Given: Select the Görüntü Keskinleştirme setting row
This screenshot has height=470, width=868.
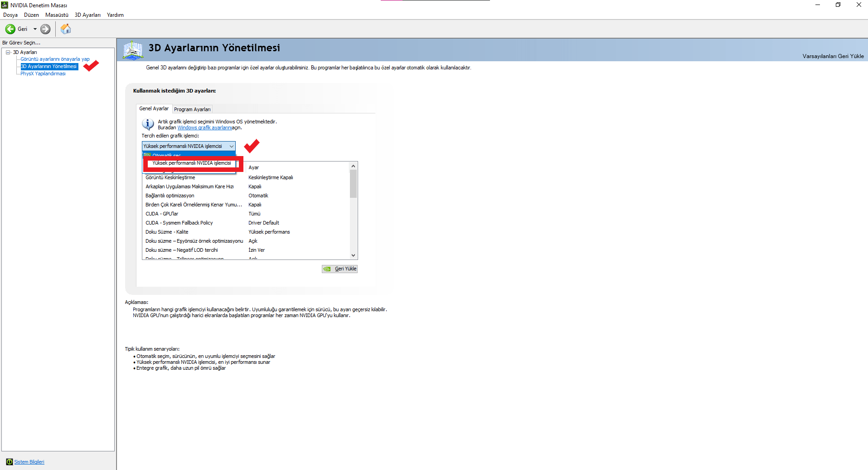Looking at the screenshot, I should click(x=246, y=177).
